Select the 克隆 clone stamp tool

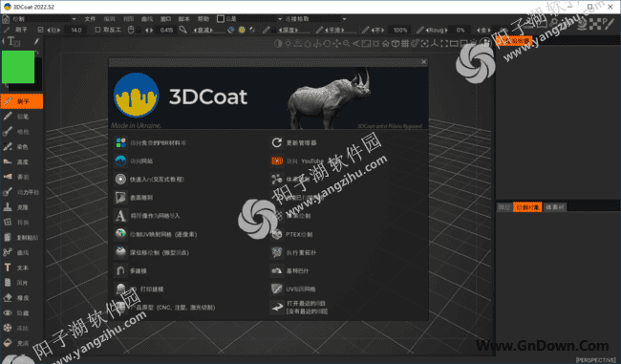coord(22,207)
